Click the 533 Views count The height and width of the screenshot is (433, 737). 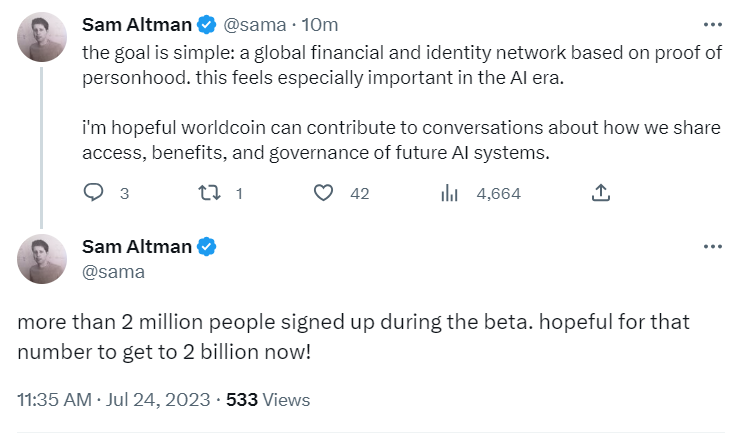click(268, 399)
